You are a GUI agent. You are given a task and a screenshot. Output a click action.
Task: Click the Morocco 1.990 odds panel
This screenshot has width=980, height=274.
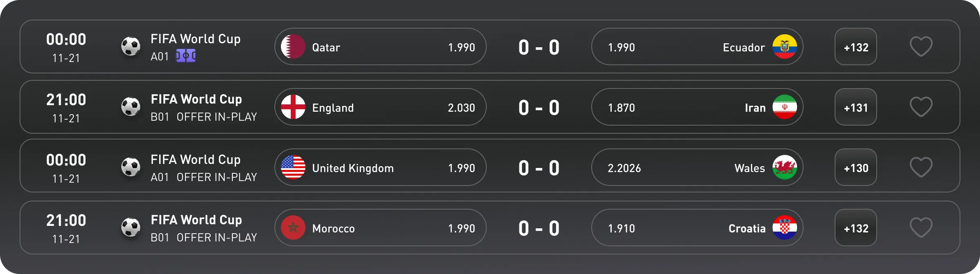(380, 228)
